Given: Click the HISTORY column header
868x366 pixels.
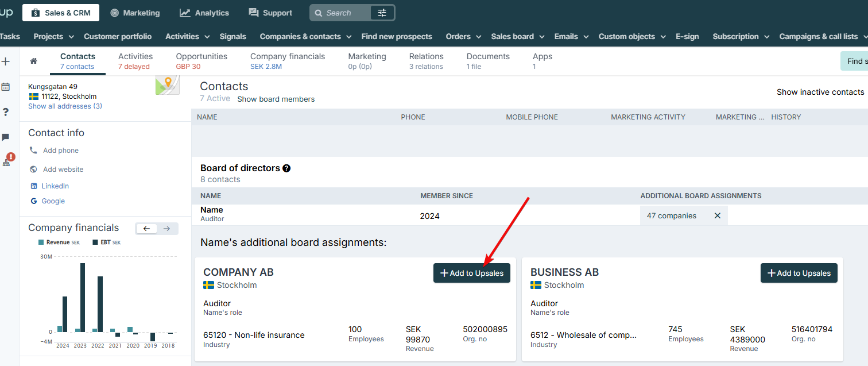Looking at the screenshot, I should coord(786,117).
